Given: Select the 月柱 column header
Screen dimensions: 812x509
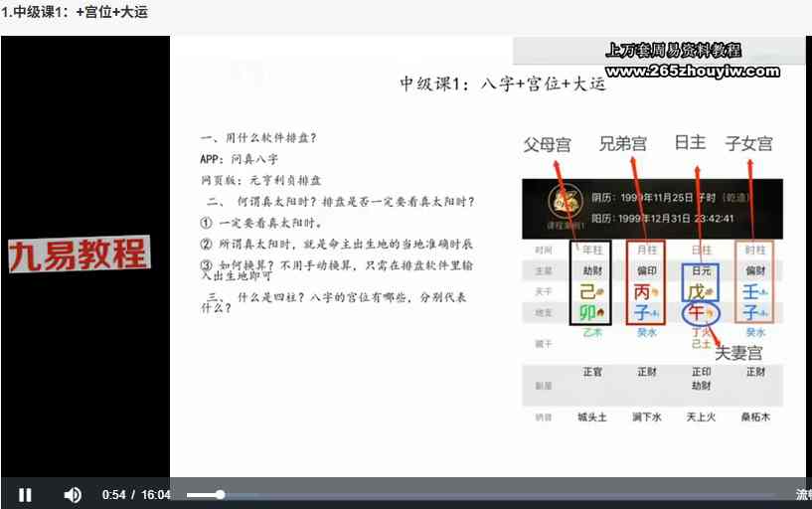Looking at the screenshot, I should [645, 250].
